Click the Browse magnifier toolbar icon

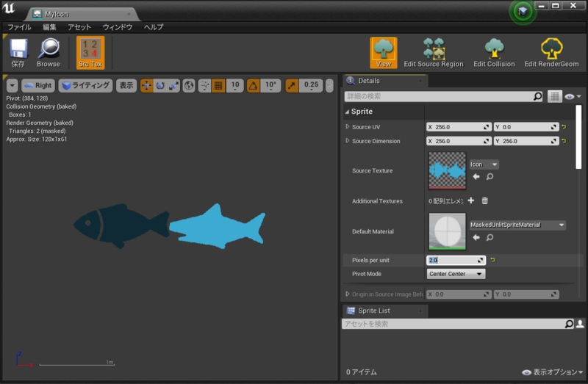pyautogui.click(x=49, y=52)
